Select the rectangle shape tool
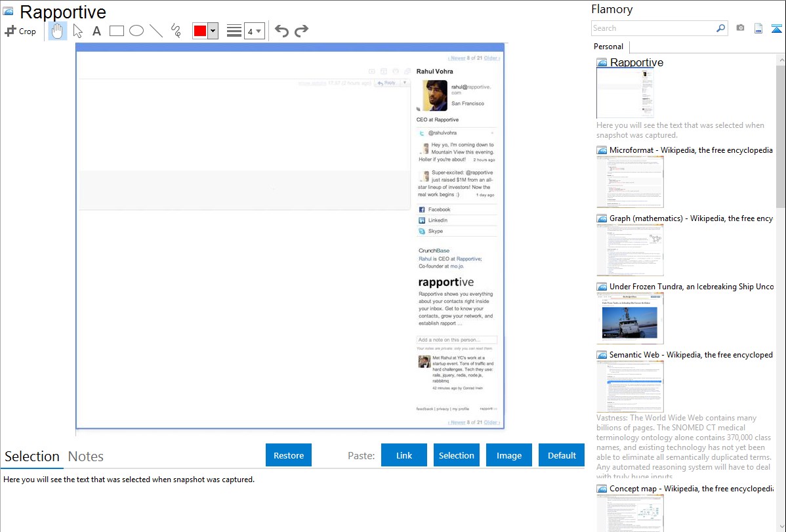The height and width of the screenshot is (532, 786). tap(116, 31)
